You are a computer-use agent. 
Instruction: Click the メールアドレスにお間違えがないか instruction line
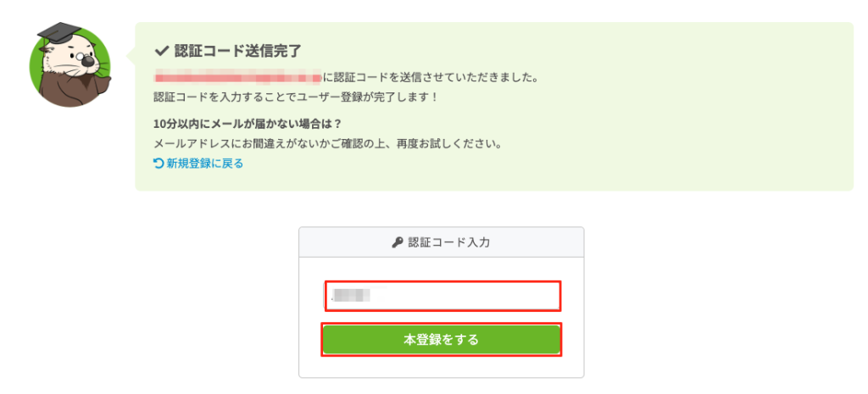(x=328, y=143)
